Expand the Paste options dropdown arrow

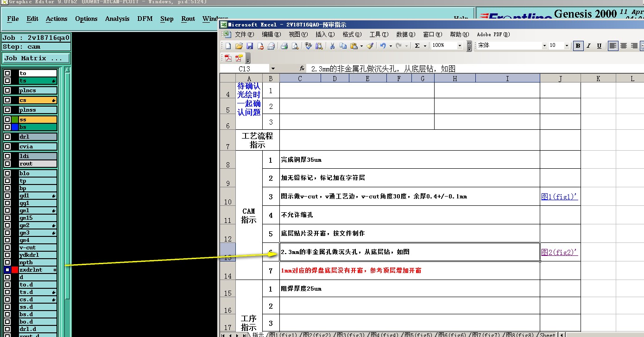click(361, 46)
